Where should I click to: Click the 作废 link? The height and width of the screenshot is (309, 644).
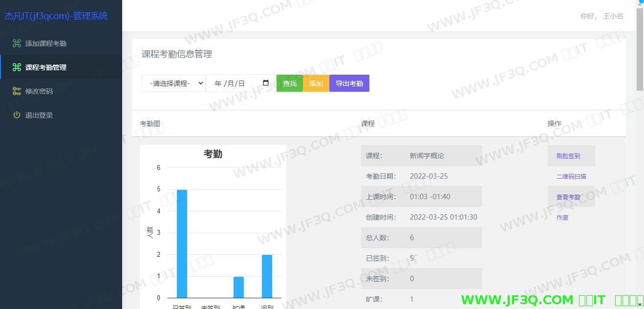click(x=562, y=218)
